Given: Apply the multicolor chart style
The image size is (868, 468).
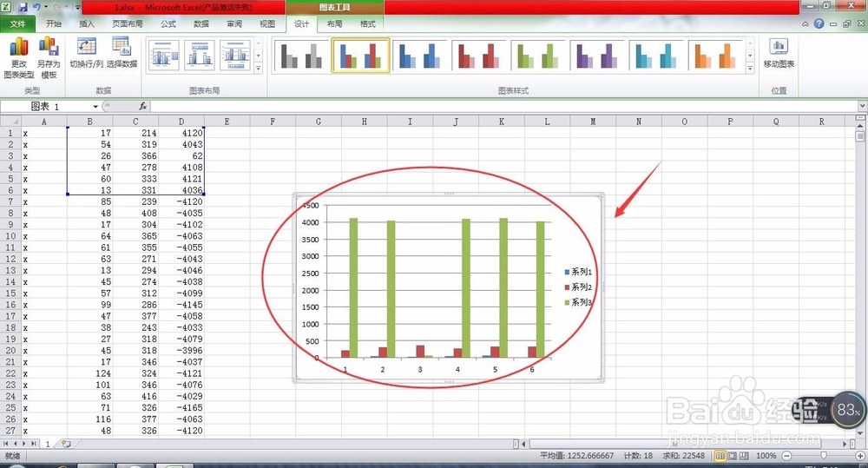Looking at the screenshot, I should pyautogui.click(x=360, y=55).
